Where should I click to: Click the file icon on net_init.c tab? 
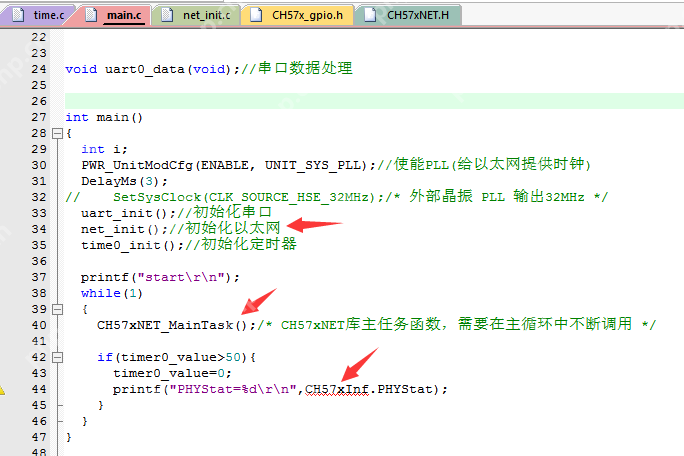point(167,15)
